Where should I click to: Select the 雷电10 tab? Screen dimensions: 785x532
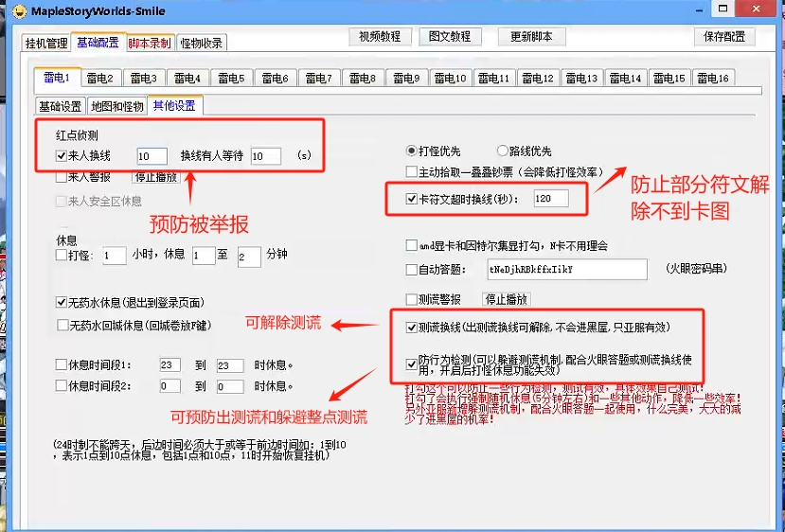point(450,78)
